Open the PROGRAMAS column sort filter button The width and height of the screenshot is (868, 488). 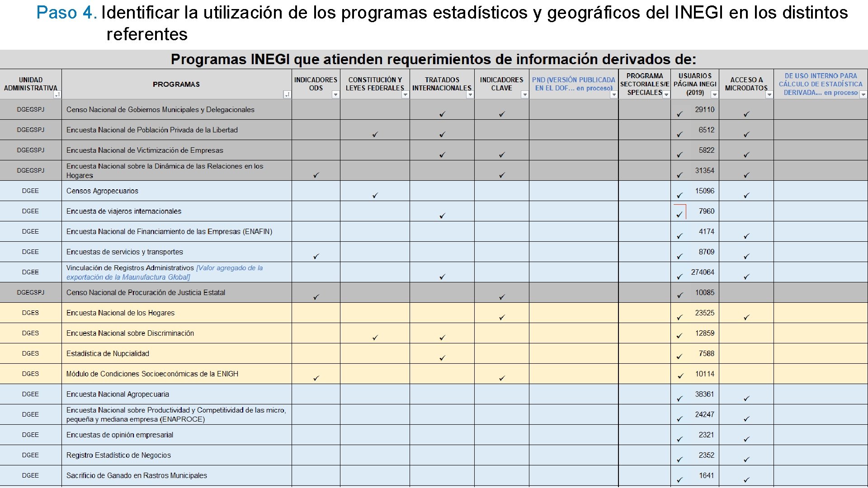pos(287,94)
